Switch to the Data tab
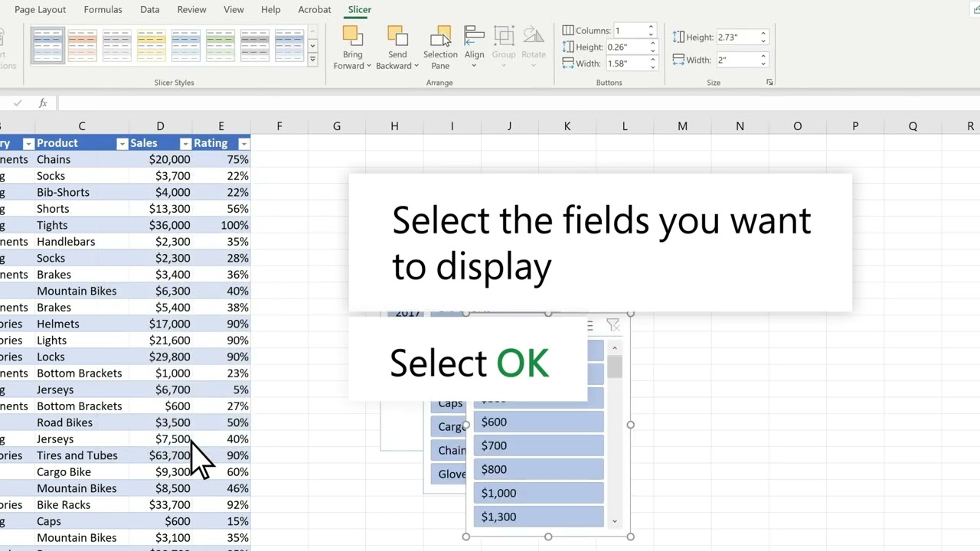This screenshot has width=980, height=551. point(150,10)
